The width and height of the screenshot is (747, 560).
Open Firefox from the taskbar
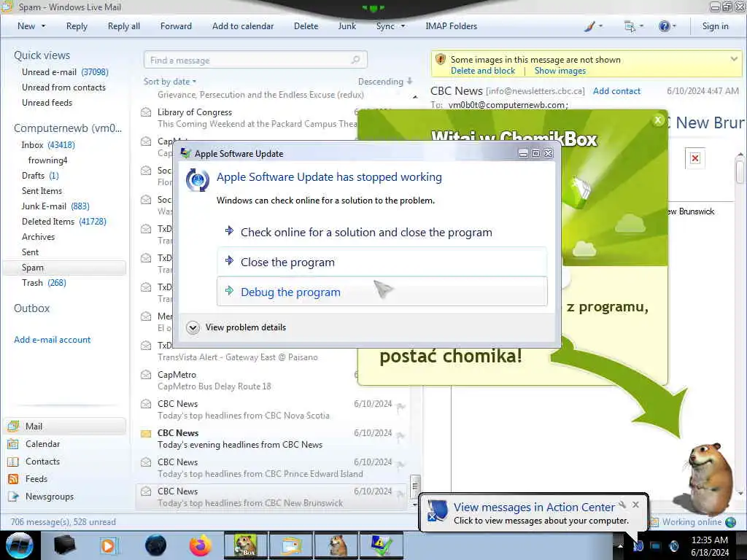click(201, 545)
